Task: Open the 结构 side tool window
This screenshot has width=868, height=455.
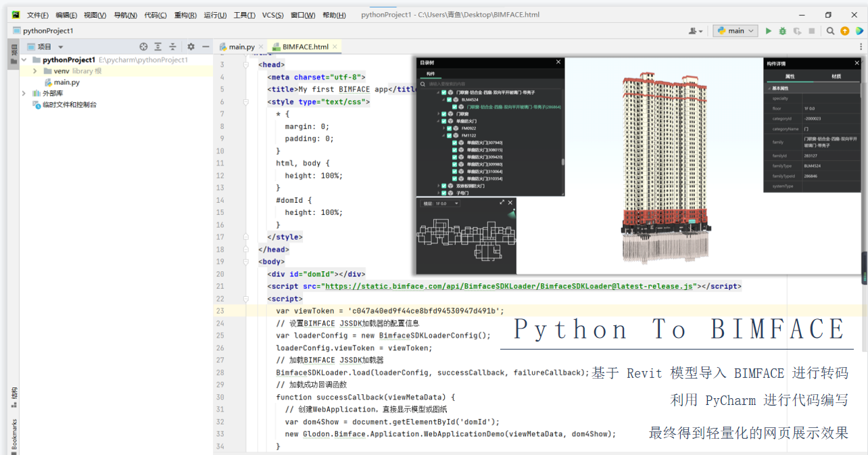Action: tap(14, 397)
